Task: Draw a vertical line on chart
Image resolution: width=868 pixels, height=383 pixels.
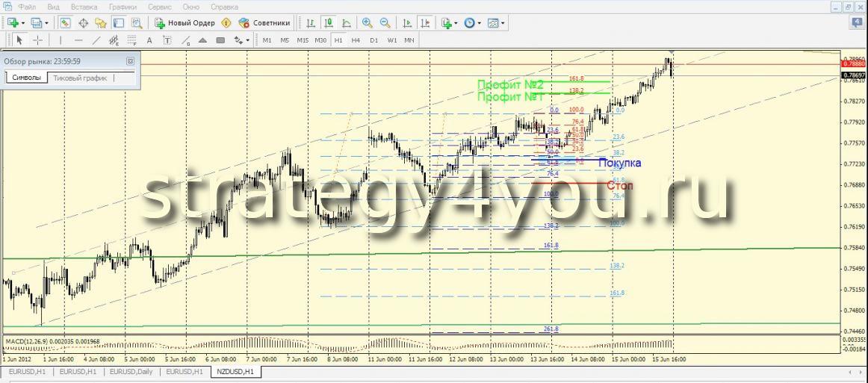Action: pos(60,40)
